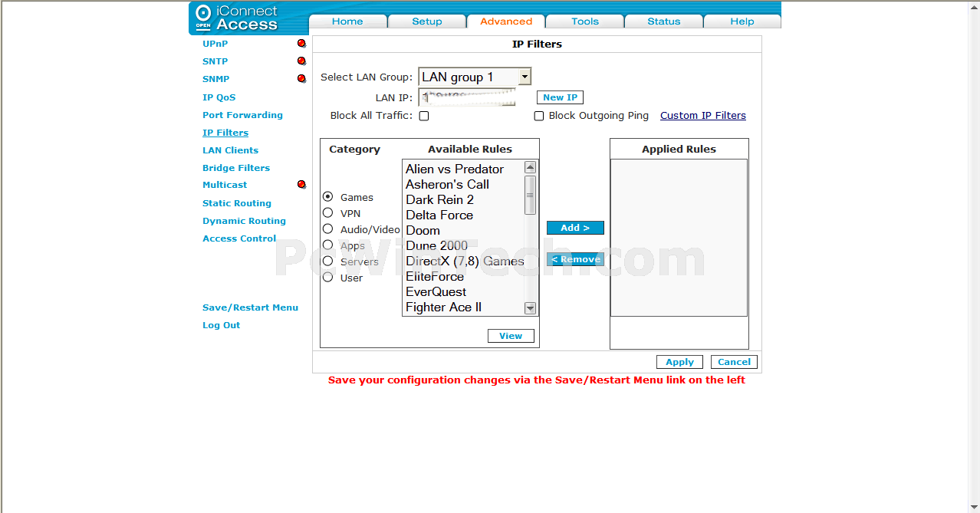Open the Setup tab
The image size is (980, 513).
427,21
